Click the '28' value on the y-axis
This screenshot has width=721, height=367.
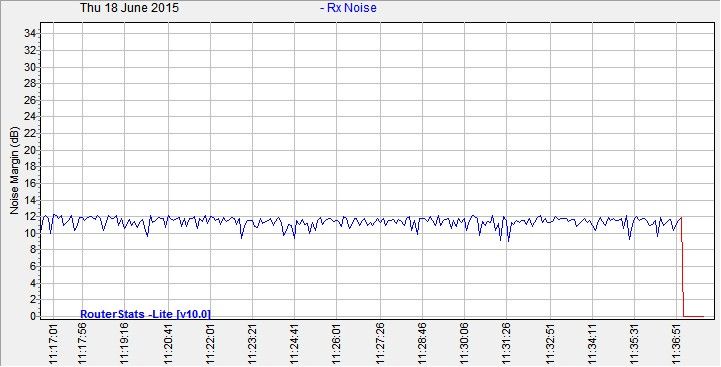[31, 83]
